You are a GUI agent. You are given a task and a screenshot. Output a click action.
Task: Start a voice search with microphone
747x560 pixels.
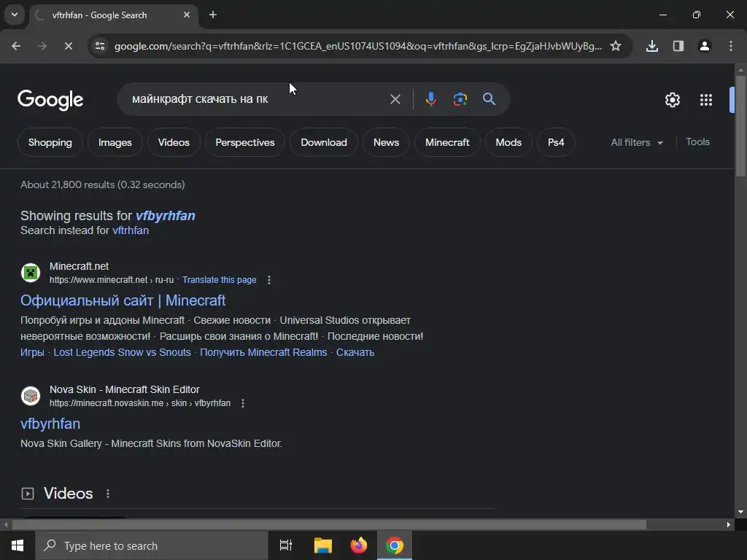tap(430, 99)
